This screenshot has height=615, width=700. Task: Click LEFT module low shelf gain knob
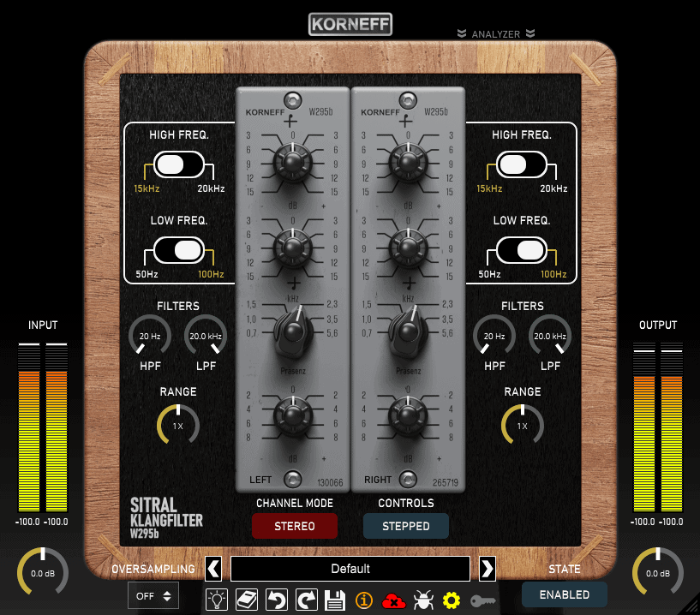292,248
